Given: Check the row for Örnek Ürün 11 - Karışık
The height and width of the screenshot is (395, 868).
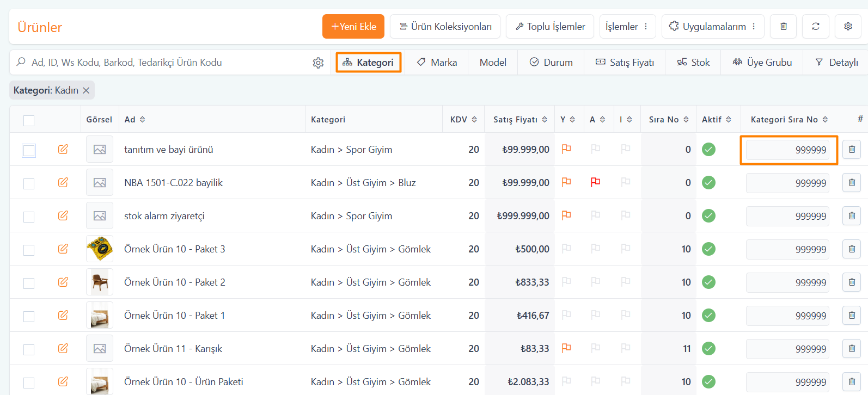Looking at the screenshot, I should (29, 349).
